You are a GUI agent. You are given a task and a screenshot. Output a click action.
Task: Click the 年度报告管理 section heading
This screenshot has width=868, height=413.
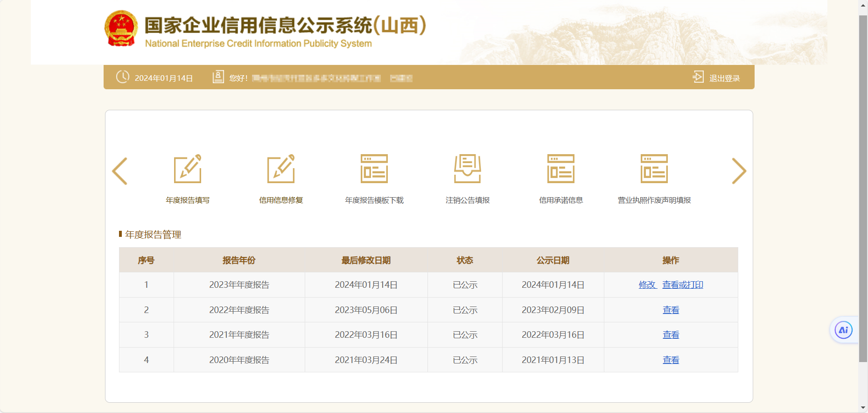pyautogui.click(x=153, y=235)
